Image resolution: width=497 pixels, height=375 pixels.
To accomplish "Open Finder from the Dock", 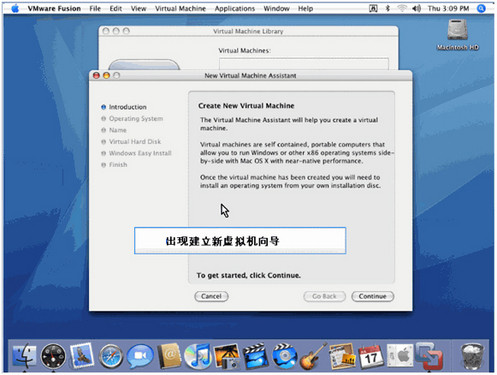I will pyautogui.click(x=24, y=356).
